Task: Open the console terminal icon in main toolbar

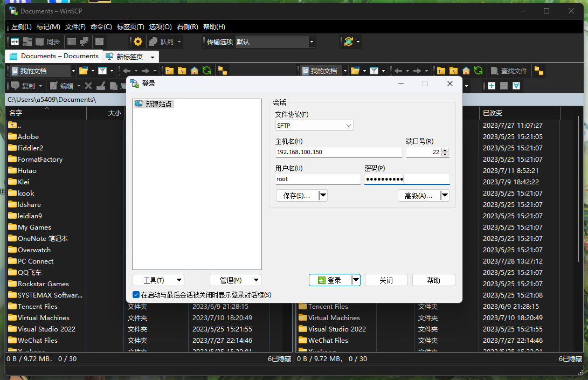Action: (72, 42)
